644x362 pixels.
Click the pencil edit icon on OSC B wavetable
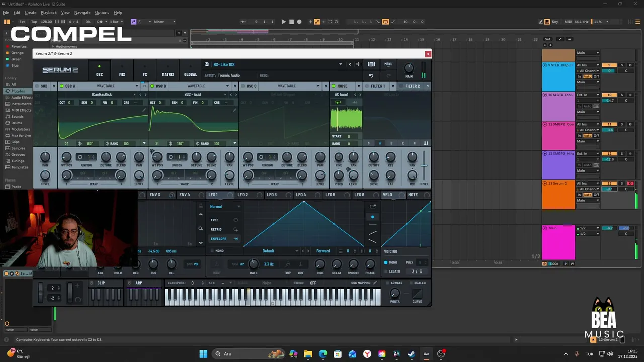coord(234,110)
